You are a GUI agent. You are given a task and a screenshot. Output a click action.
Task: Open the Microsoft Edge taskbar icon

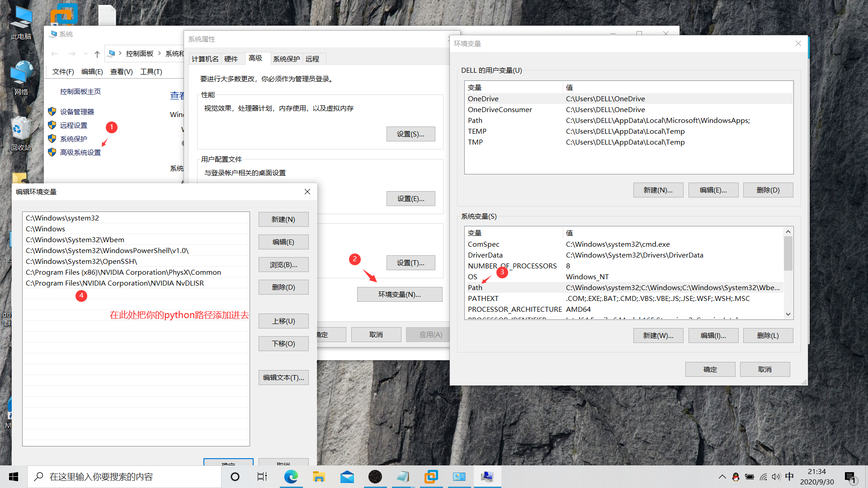pos(291,477)
